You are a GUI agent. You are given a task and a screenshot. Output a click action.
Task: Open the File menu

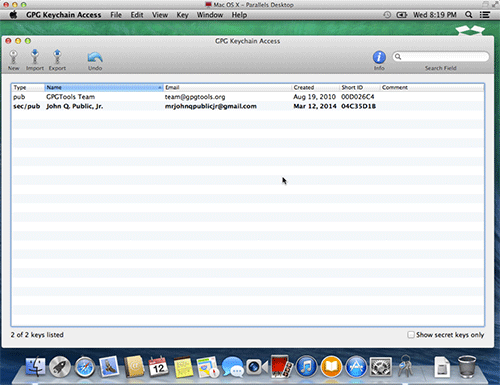click(x=116, y=15)
